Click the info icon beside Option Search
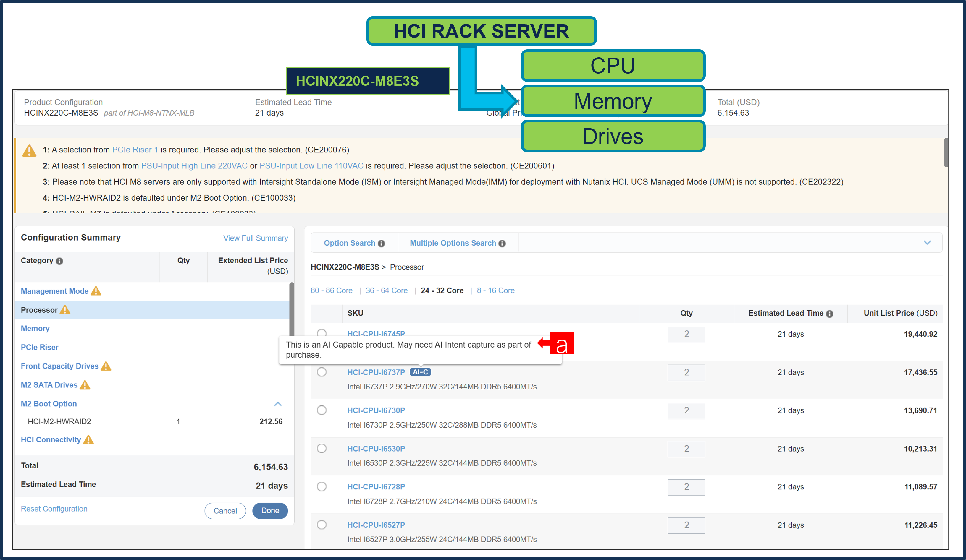 (x=381, y=243)
